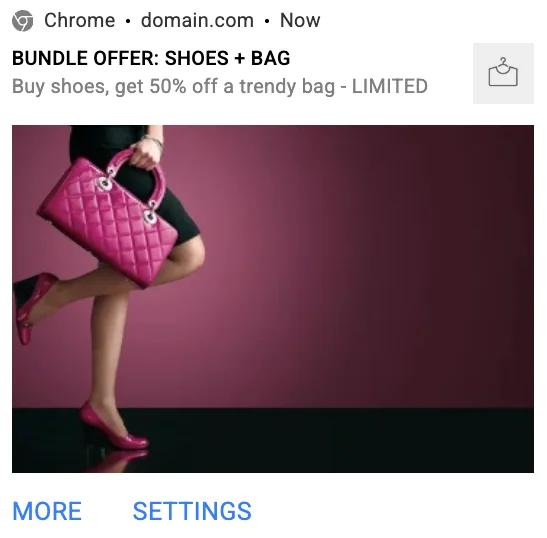Click the Chrome app name label

pos(80,20)
